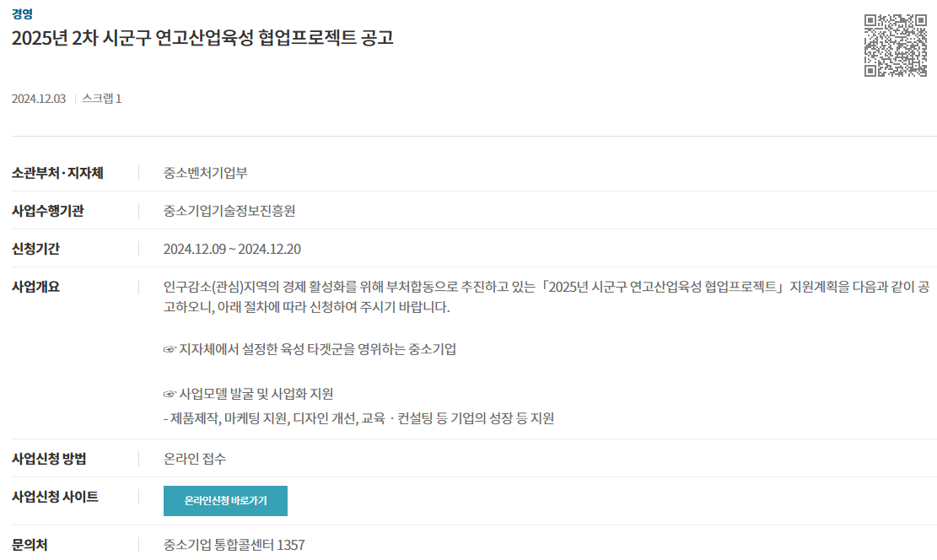937x560 pixels.
Task: Click the 온라인 접수 application method text
Action: coord(195,459)
